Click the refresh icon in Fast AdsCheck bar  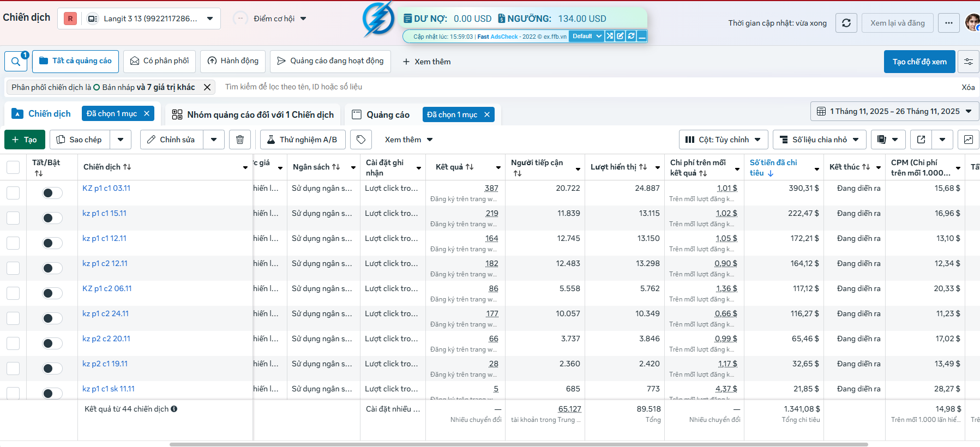pos(632,36)
